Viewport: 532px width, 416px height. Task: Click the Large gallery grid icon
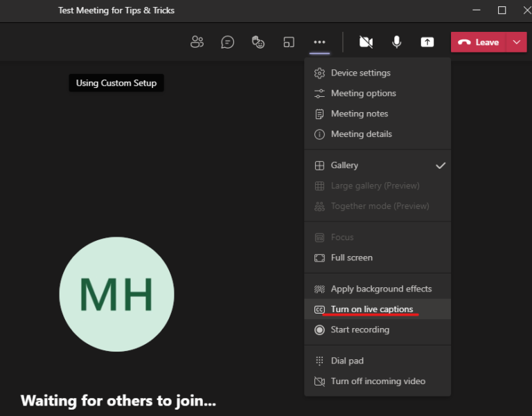319,186
